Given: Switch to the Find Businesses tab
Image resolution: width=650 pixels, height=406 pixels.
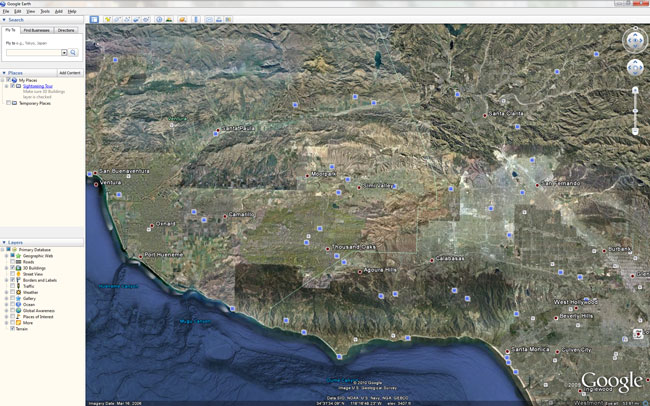Looking at the screenshot, I should click(x=36, y=30).
